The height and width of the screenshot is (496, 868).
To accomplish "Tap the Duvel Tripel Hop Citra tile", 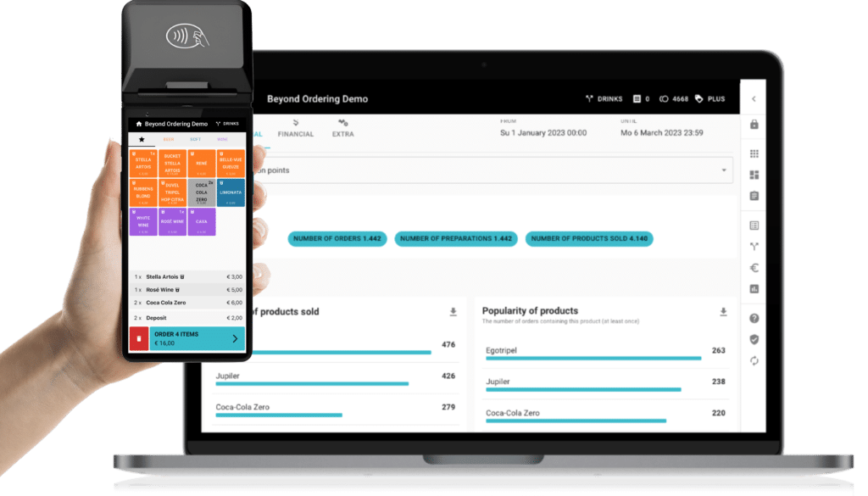I will click(172, 192).
